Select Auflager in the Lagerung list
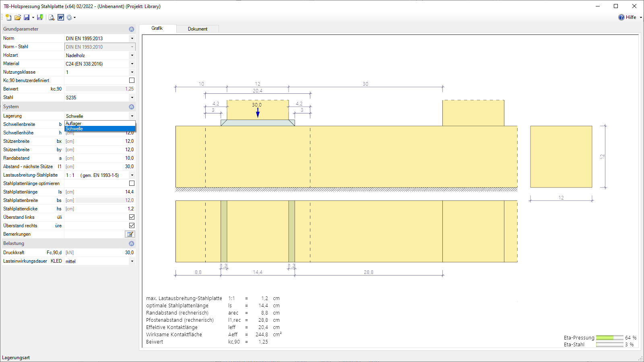The height and width of the screenshot is (362, 644). pos(100,123)
